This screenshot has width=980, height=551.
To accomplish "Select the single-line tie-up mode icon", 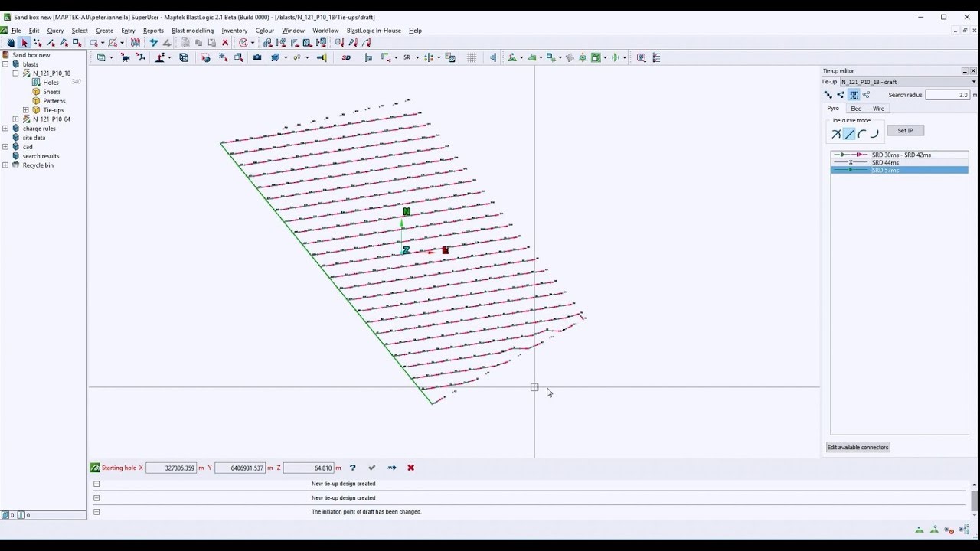I will pos(828,95).
